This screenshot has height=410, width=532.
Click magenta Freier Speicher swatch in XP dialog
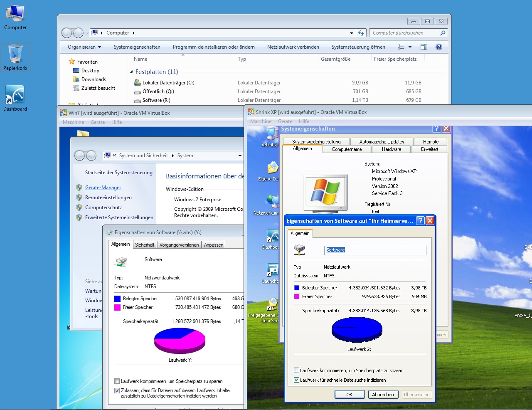297,296
